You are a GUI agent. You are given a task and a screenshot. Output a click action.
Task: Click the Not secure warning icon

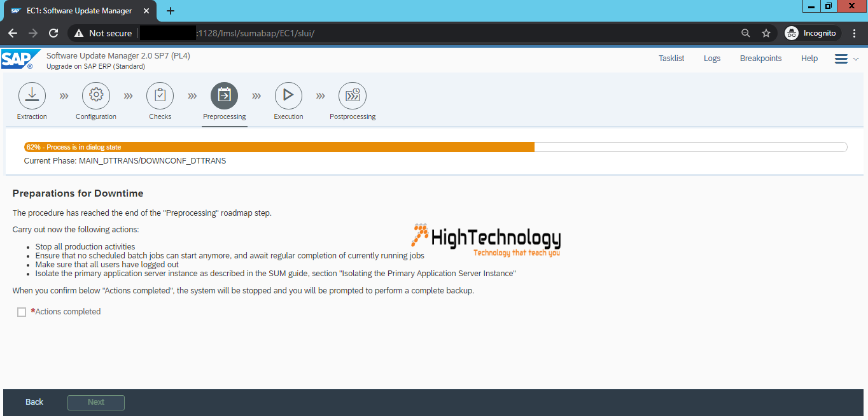pyautogui.click(x=79, y=33)
